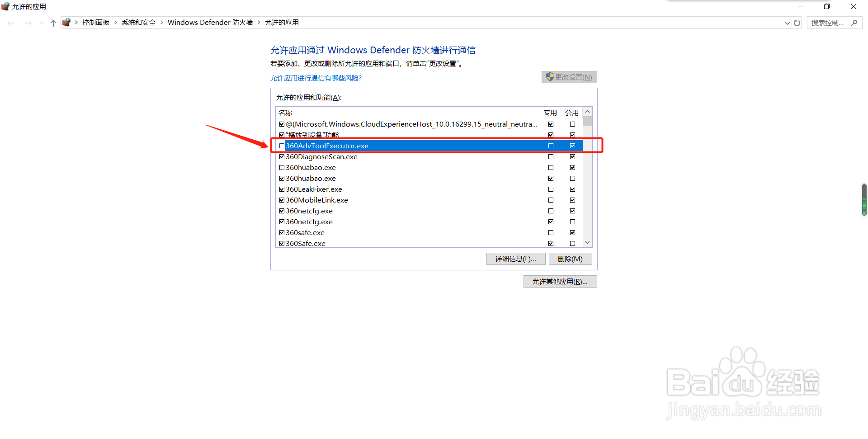Toggle 专用 checkbox for 360DiagnoseScan.exe
868x439 pixels.
pos(551,157)
